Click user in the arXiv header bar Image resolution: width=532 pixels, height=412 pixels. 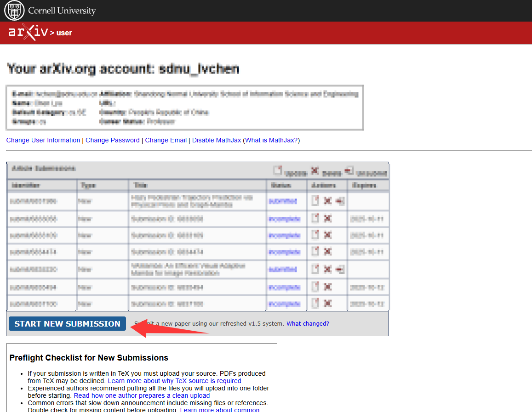pos(64,33)
